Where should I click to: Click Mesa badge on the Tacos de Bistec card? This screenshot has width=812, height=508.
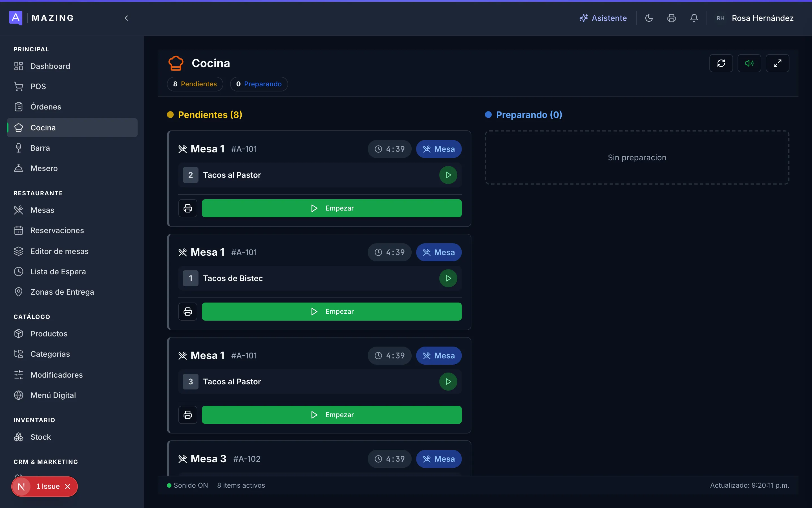coord(439,252)
